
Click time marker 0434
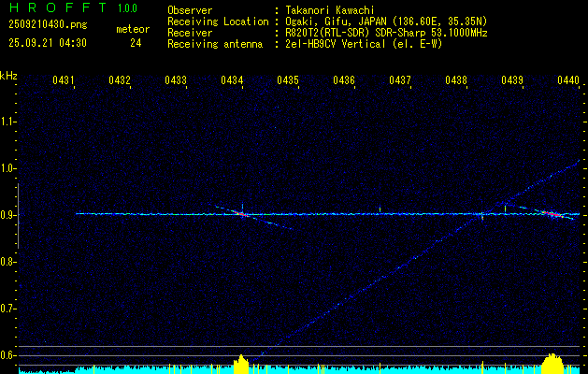pyautogui.click(x=232, y=79)
